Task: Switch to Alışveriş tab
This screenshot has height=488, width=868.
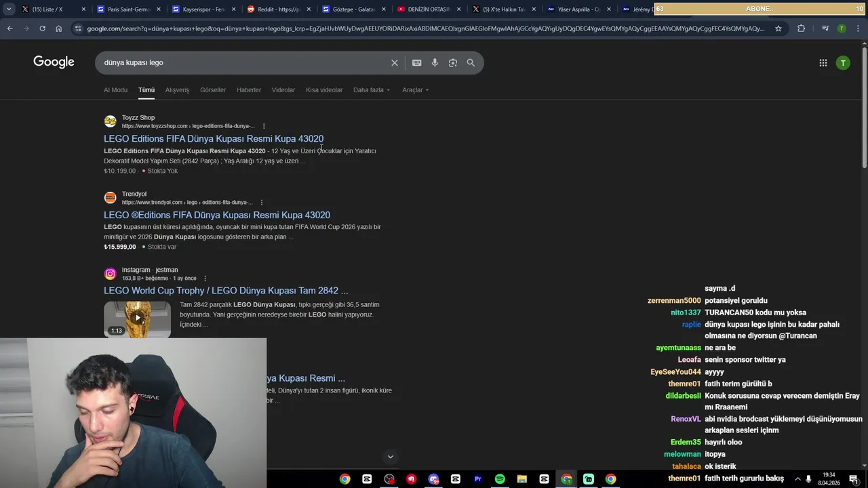Action: tap(178, 90)
